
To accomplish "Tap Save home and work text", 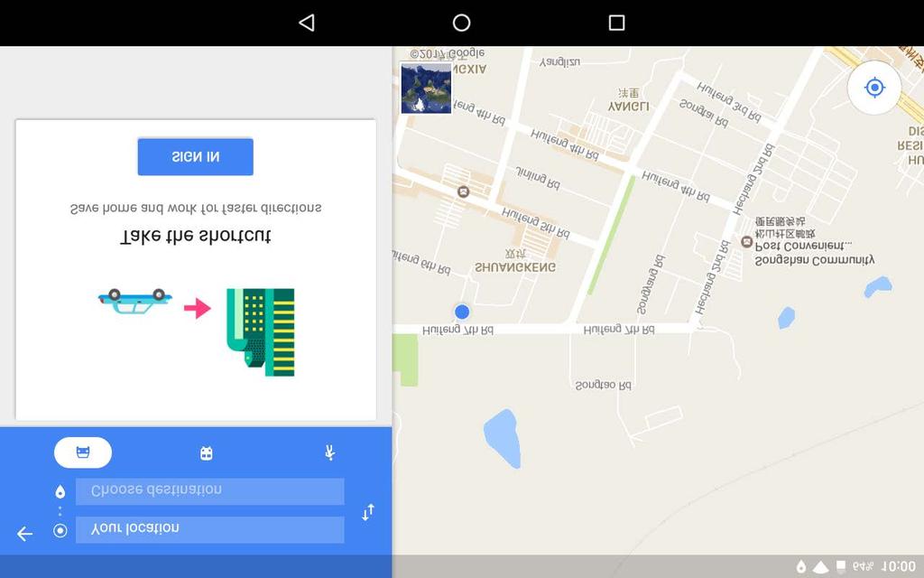I will coord(196,209).
